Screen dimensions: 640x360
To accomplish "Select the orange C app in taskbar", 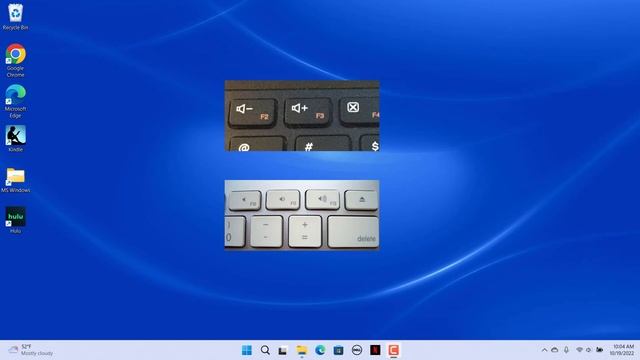I will (x=393, y=350).
